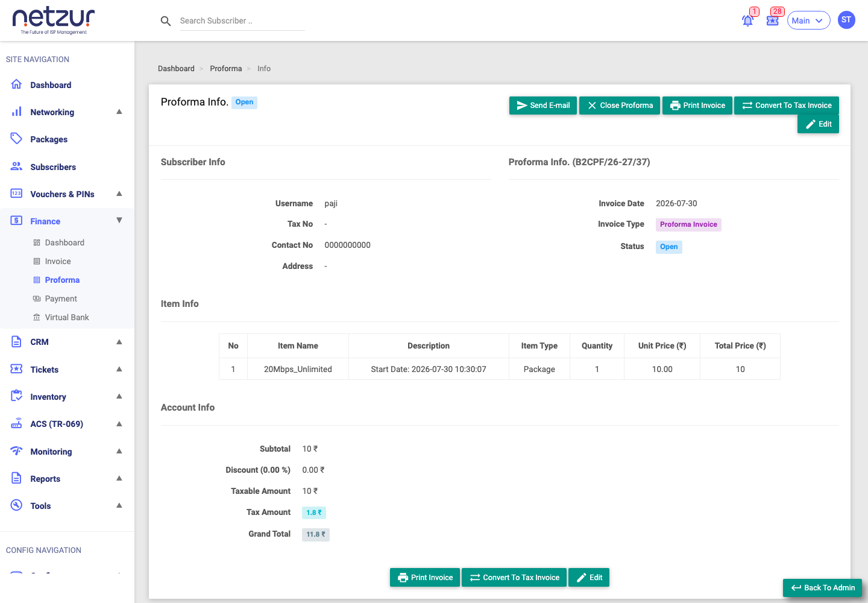The width and height of the screenshot is (868, 603).
Task: Expand the Inventory menu arrow
Action: click(x=119, y=396)
